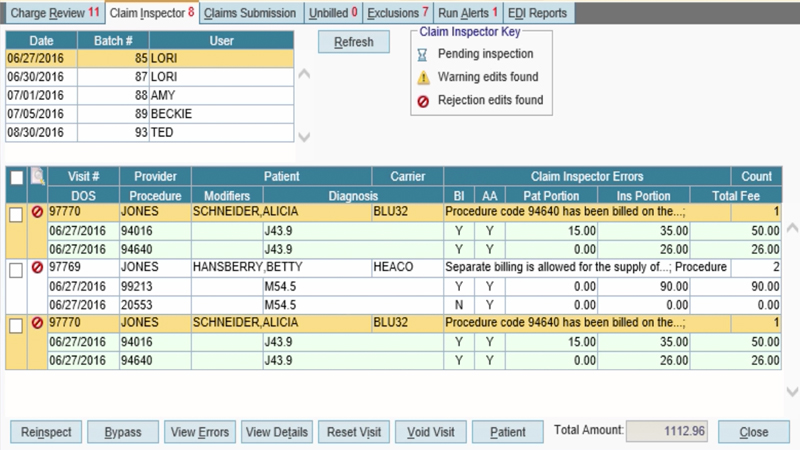Click rejection icon on first visit 97770 row
Viewport: 800px width, 450px height.
[37, 212]
